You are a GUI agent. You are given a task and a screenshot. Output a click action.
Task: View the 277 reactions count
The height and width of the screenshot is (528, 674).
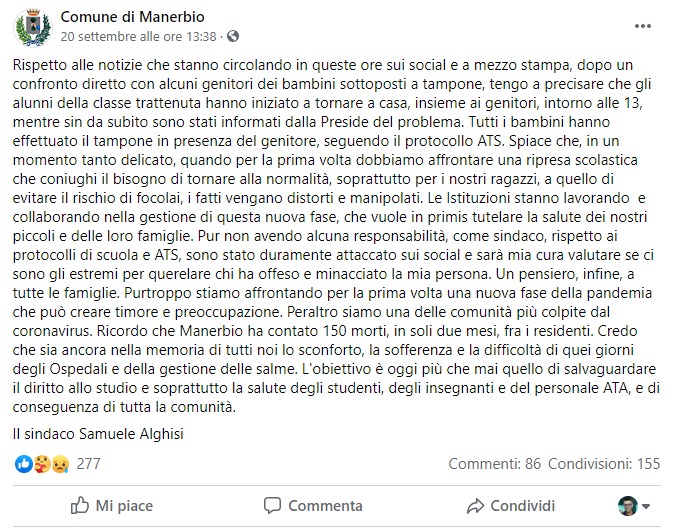point(89,464)
